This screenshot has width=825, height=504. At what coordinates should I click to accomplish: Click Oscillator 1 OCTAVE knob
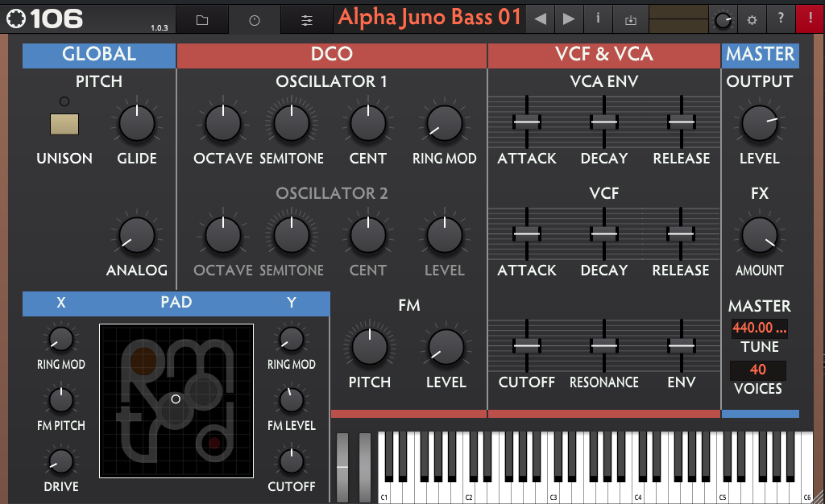click(223, 123)
